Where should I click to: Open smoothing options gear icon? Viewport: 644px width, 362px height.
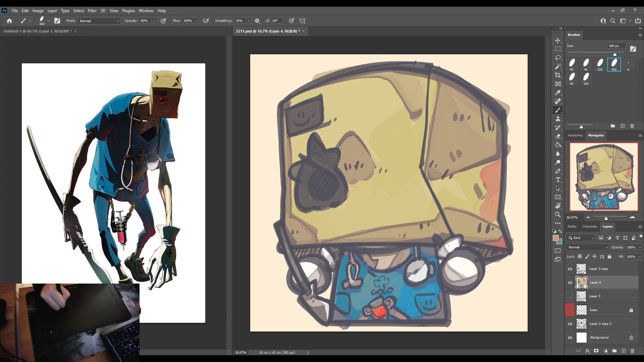tap(257, 21)
